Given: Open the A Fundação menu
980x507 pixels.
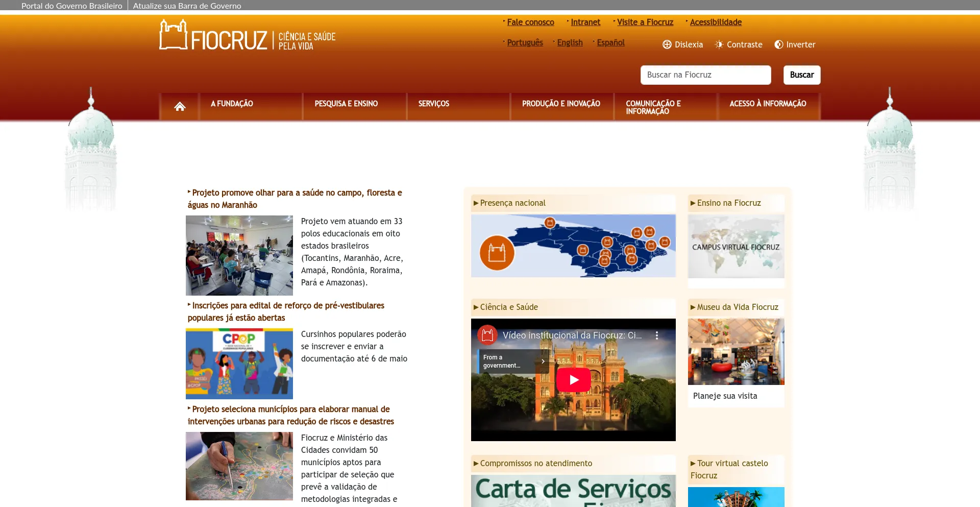Looking at the screenshot, I should click(232, 104).
